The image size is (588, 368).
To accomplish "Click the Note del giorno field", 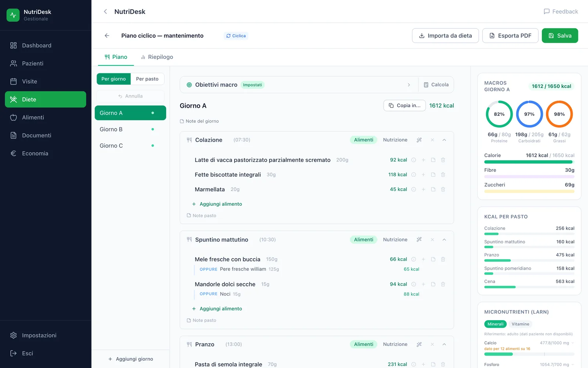I will 199,121.
